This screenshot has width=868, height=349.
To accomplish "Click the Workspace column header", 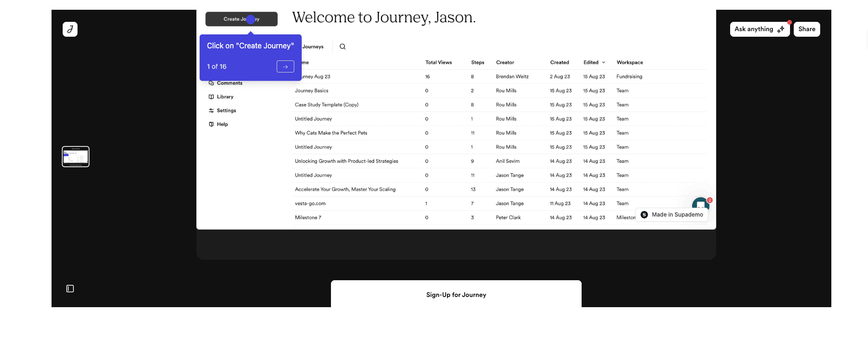I will (630, 62).
